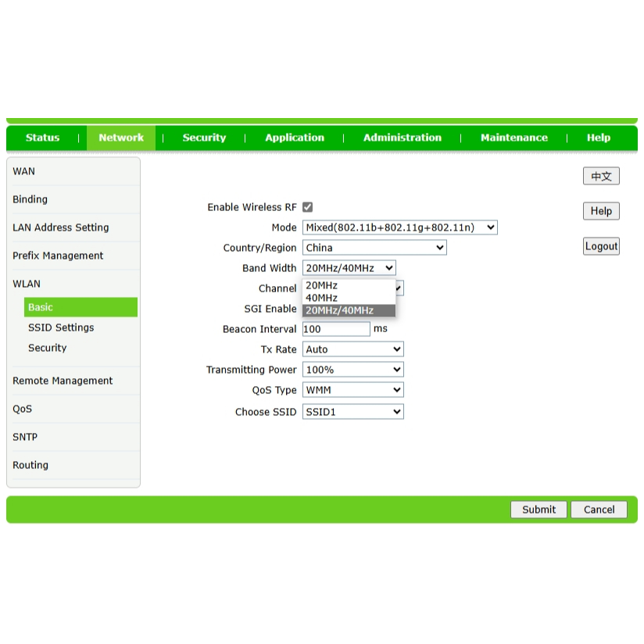Uncheck the Enable Wireless RF checkbox
This screenshot has height=644, width=644.
click(x=308, y=207)
